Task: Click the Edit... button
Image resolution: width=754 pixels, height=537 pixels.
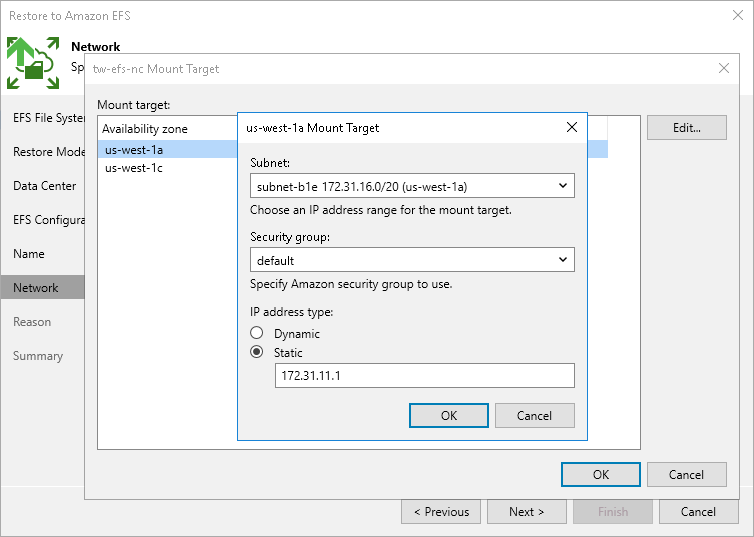Action: pos(686,128)
